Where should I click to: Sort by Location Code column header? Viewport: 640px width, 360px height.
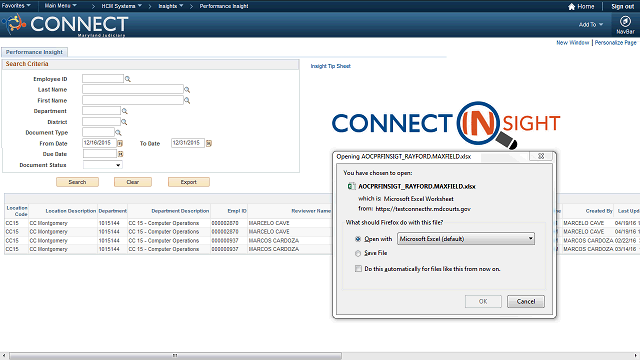[x=17, y=211]
